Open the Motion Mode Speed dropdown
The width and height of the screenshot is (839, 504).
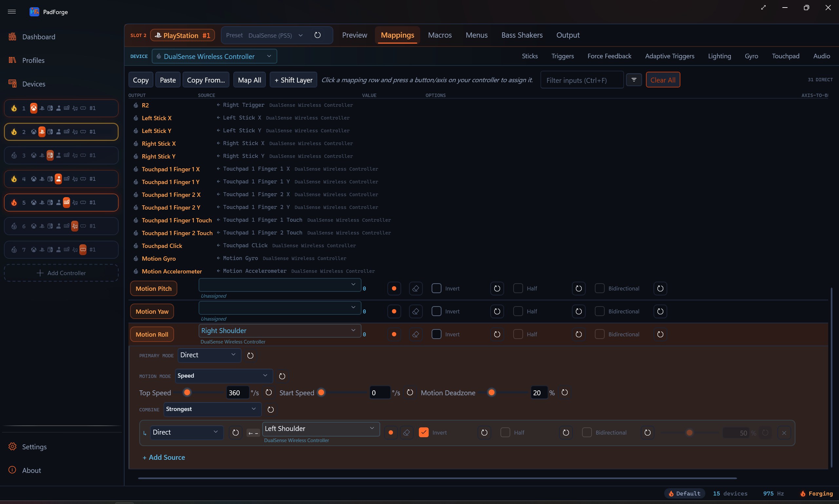(x=224, y=376)
